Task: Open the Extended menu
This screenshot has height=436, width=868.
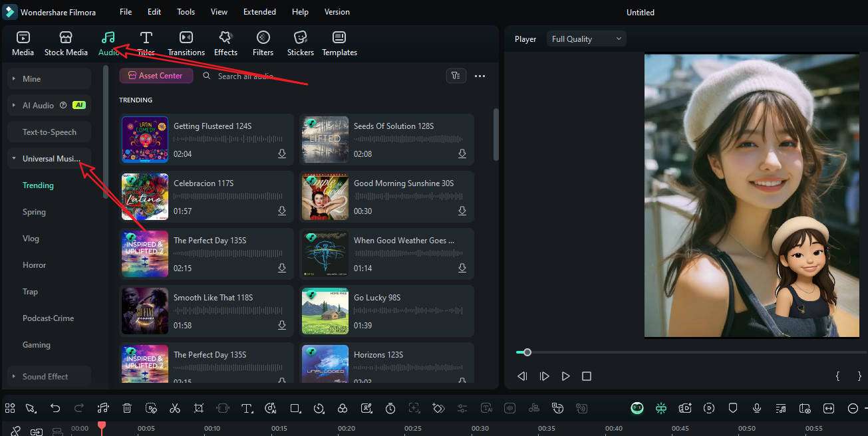Action: (259, 12)
